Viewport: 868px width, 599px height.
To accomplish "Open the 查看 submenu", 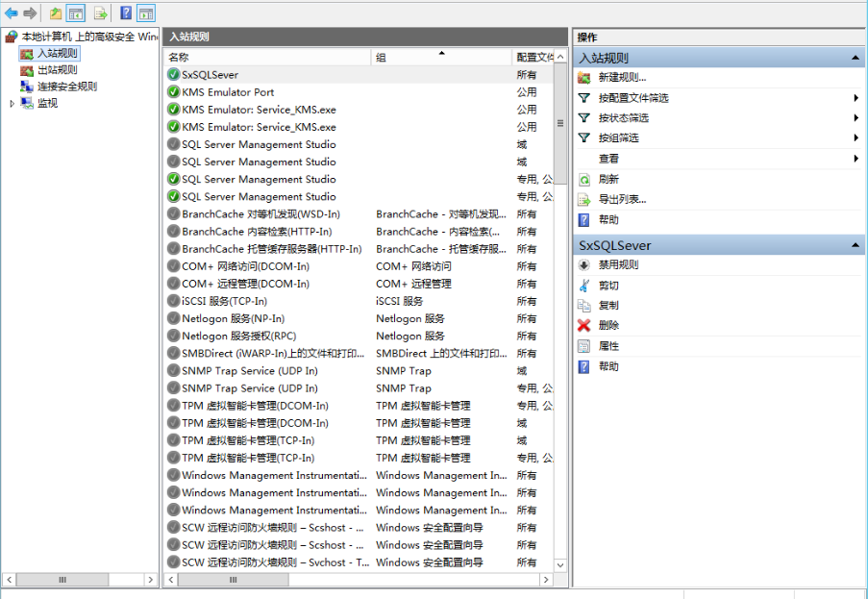I will tap(608, 159).
